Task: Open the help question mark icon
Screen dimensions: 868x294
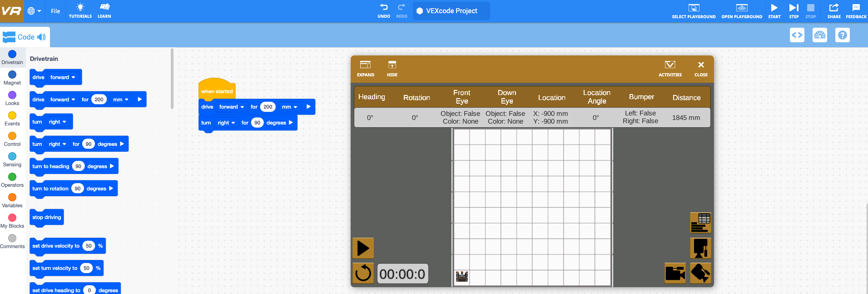Action: pyautogui.click(x=842, y=35)
